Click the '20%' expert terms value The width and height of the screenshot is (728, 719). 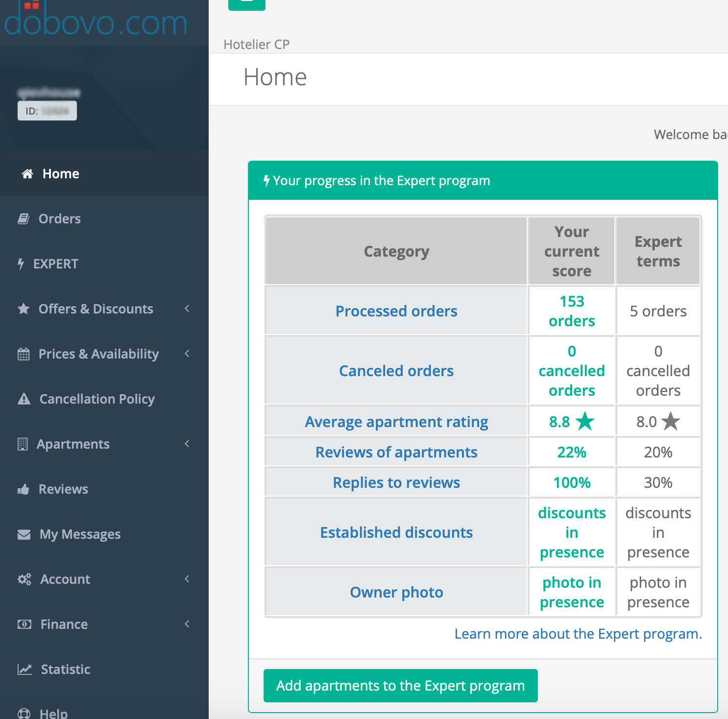coord(658,452)
